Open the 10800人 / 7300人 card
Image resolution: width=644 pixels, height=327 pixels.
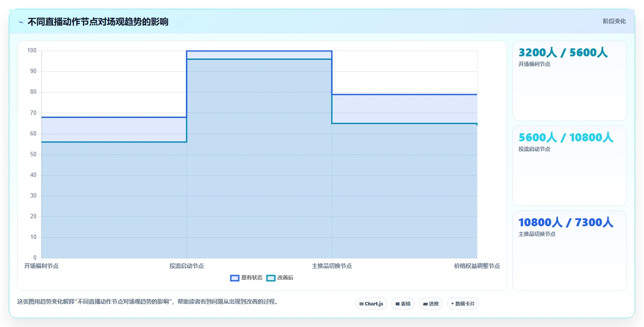[569, 250]
